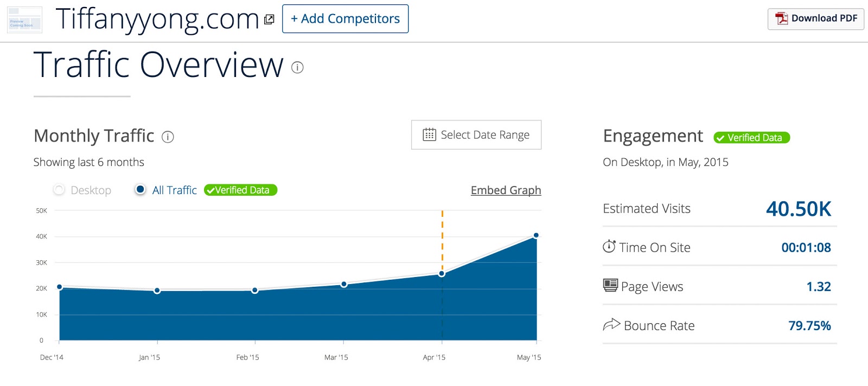Click the 79.75% Bounce Rate value

(x=809, y=326)
